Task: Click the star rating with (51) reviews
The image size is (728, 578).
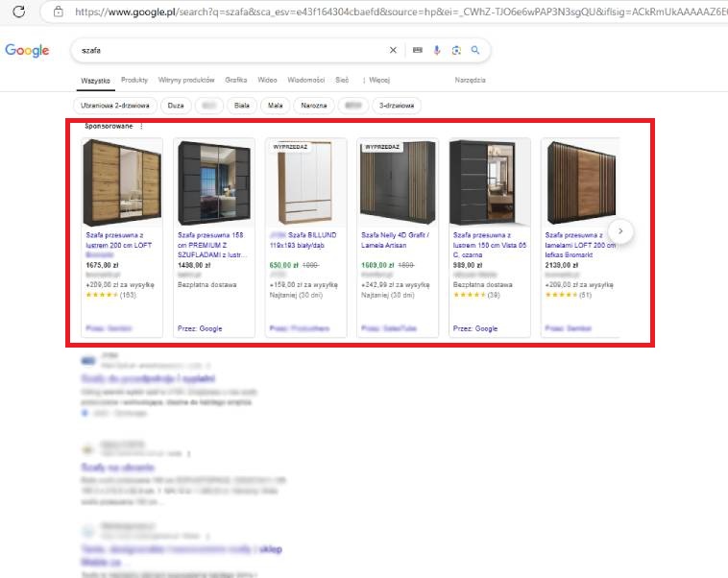Action: (569, 295)
